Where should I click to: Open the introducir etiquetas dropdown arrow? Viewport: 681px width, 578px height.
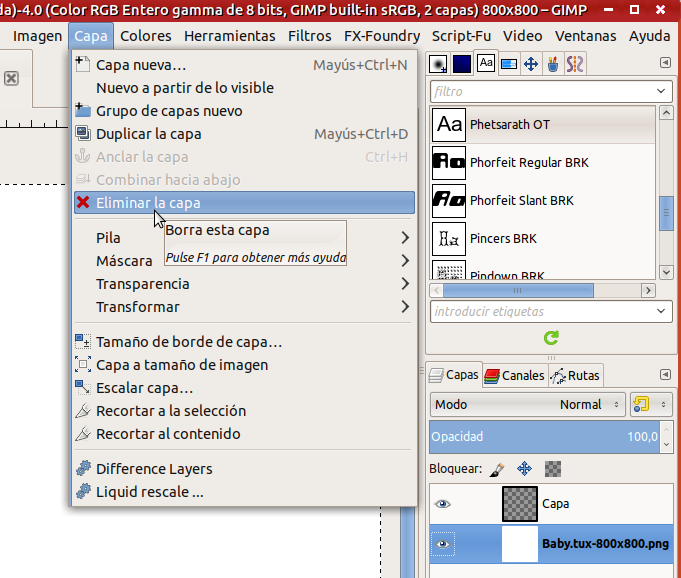[661, 311]
